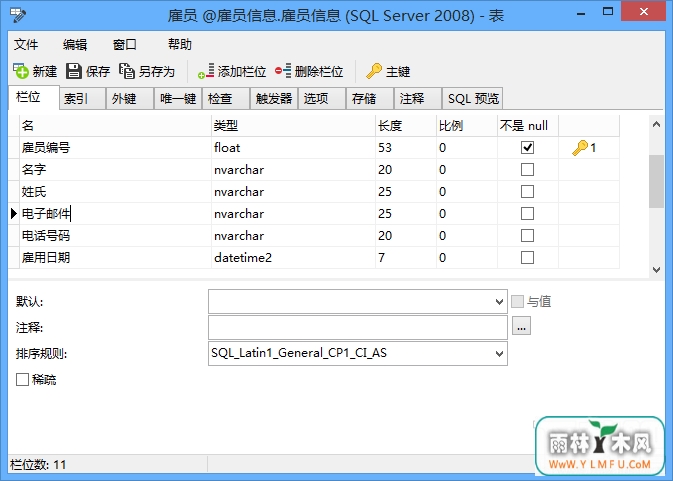Click into the 注释 comment input field
This screenshot has width=673, height=481.
coord(358,328)
